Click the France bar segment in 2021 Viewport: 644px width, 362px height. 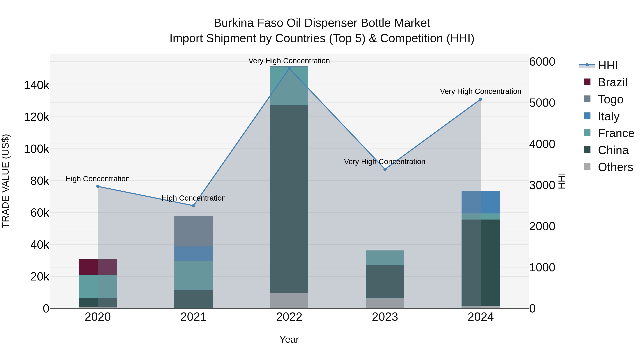coord(194,275)
